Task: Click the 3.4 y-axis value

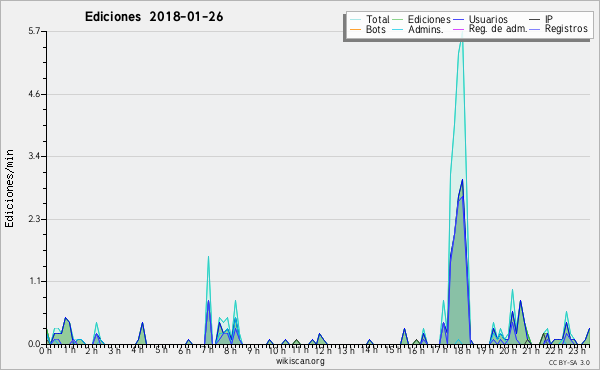Action: 34,156
